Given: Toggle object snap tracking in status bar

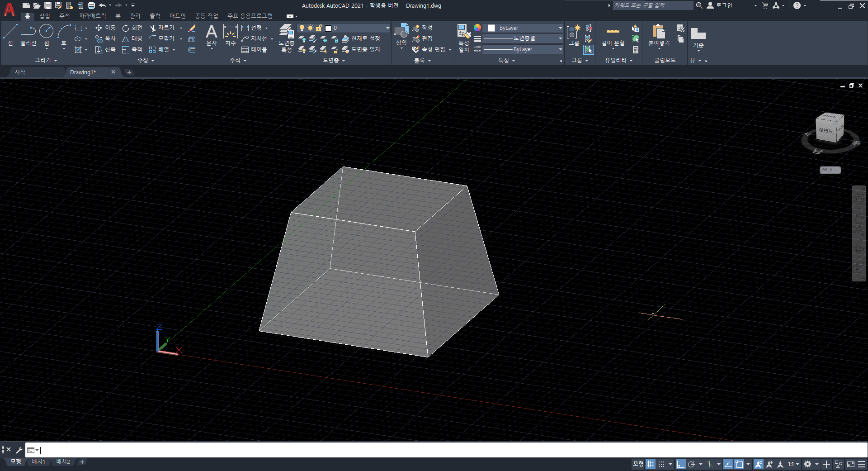Looking at the screenshot, I should 728,464.
